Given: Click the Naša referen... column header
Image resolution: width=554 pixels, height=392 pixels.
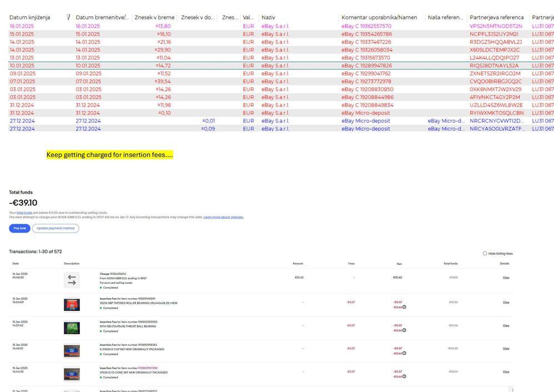Looking at the screenshot, I should (x=445, y=17).
